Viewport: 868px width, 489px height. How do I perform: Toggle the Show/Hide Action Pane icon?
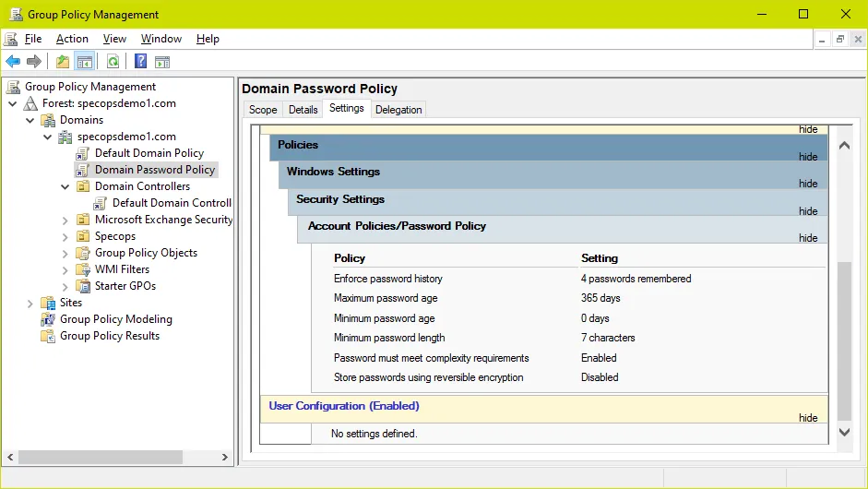(x=162, y=62)
